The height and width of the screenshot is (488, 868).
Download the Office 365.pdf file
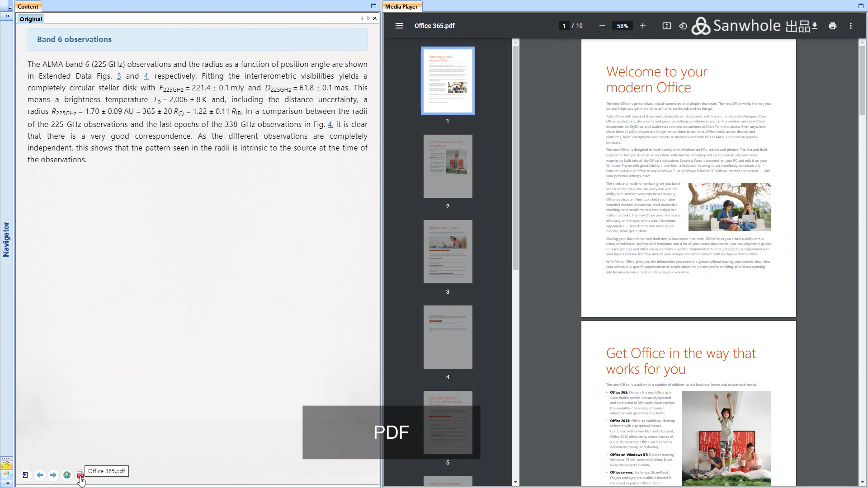814,26
